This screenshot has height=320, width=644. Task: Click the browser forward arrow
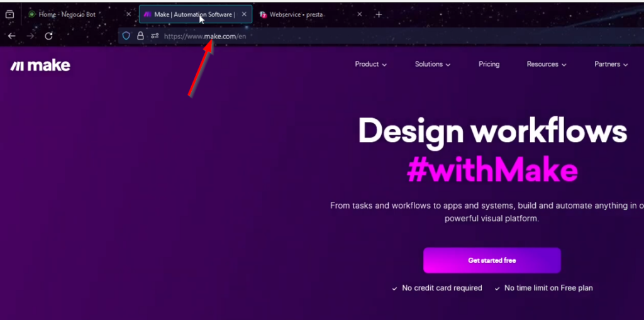point(30,36)
